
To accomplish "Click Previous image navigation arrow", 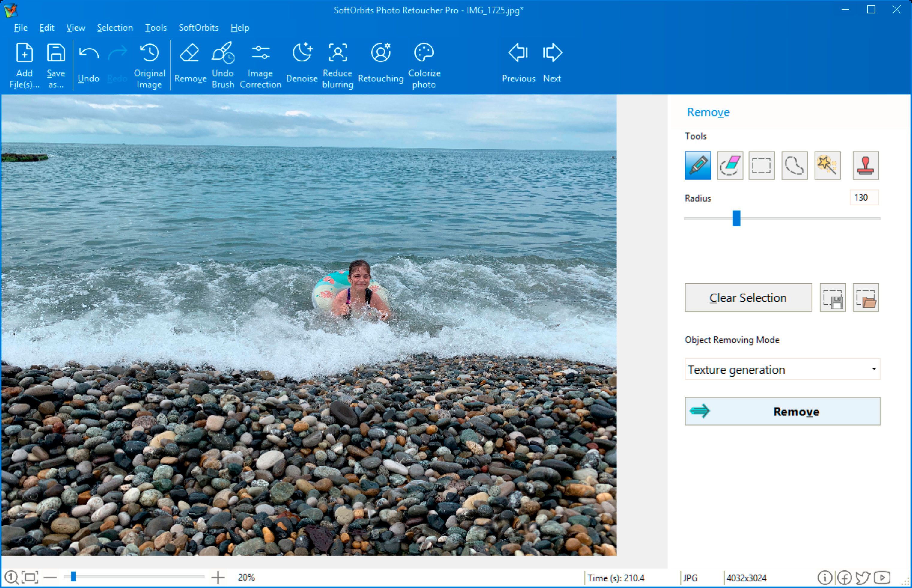I will tap(518, 64).
